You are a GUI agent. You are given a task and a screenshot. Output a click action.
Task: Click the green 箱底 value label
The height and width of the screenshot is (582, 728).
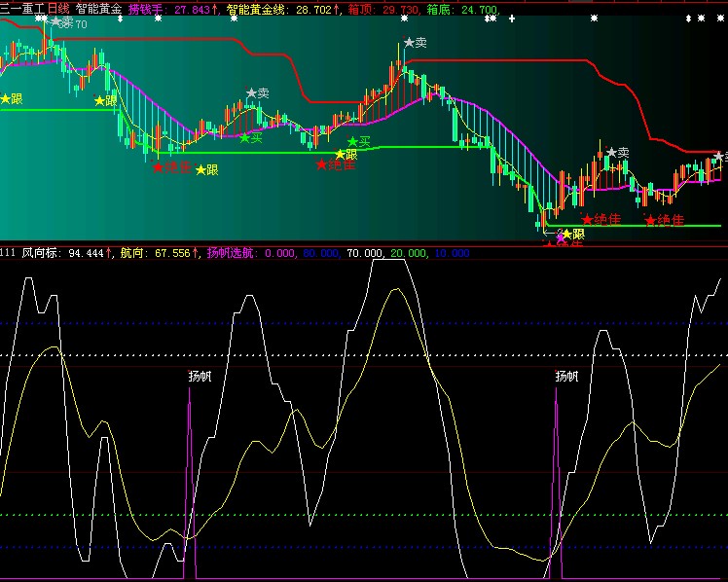click(462, 9)
